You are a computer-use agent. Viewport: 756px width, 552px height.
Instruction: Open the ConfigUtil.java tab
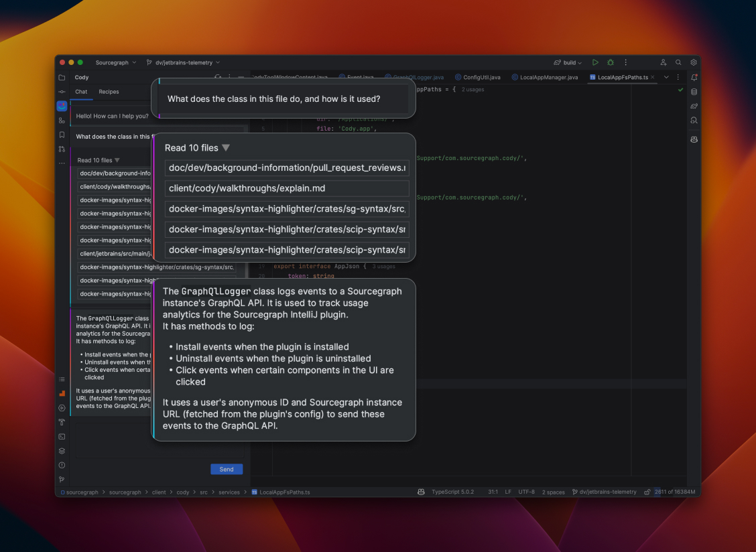[x=477, y=77]
